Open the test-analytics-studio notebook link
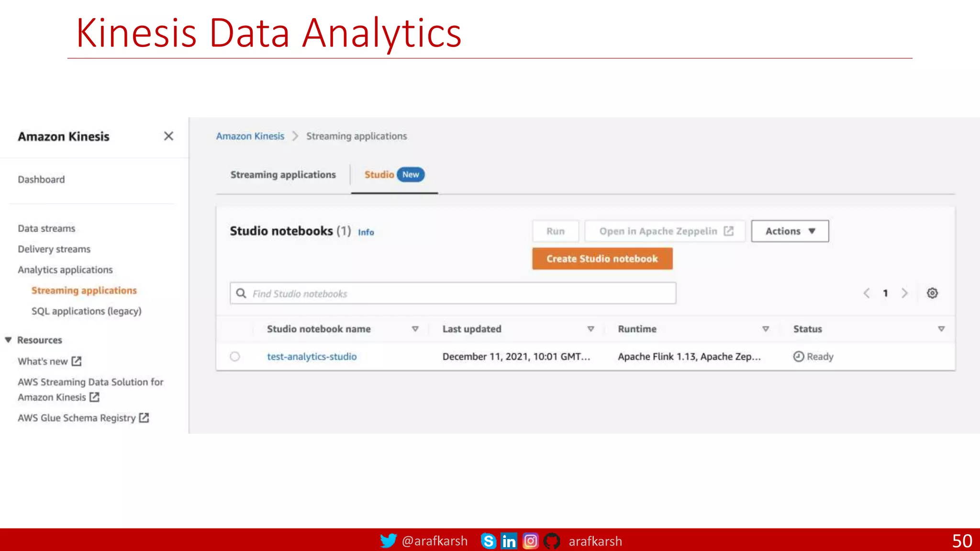980x551 pixels. (312, 356)
